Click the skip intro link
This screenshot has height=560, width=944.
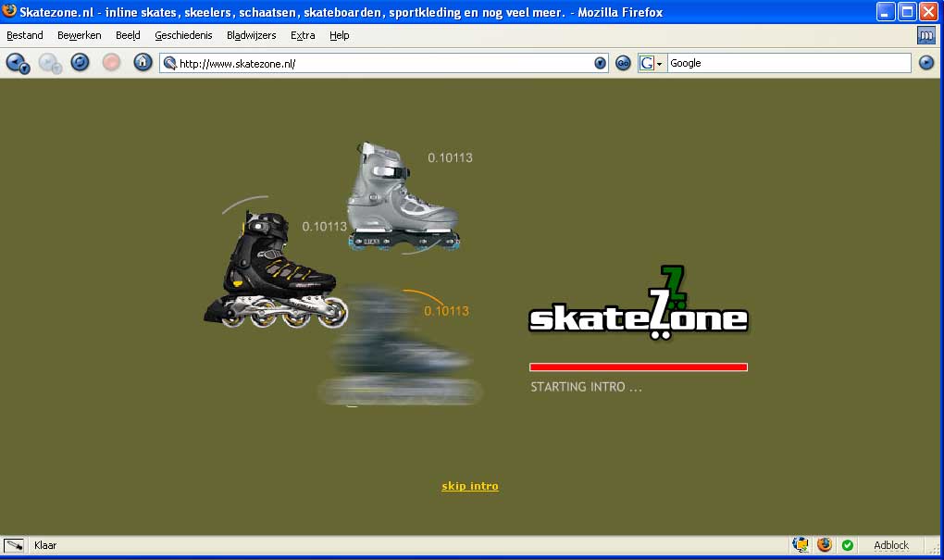(x=470, y=486)
